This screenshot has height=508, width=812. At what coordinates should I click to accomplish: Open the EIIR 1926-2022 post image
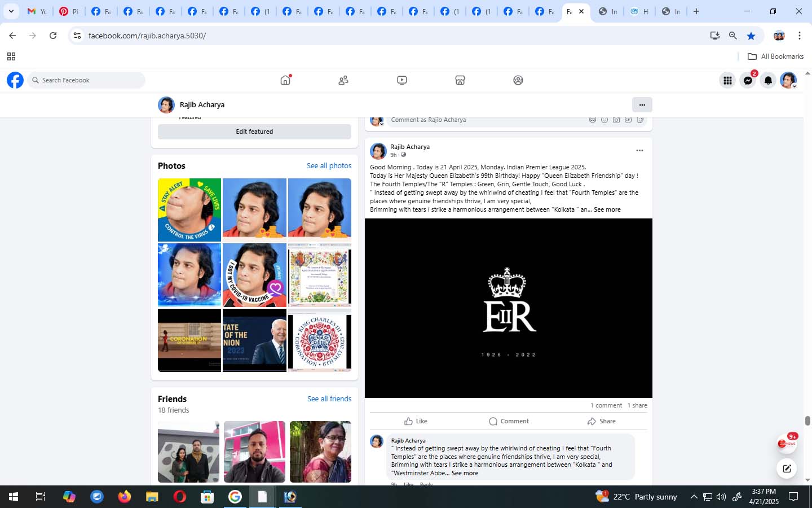pos(509,308)
